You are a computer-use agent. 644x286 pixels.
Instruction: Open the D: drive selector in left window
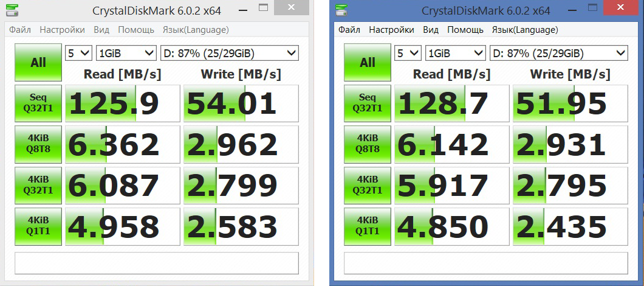230,54
